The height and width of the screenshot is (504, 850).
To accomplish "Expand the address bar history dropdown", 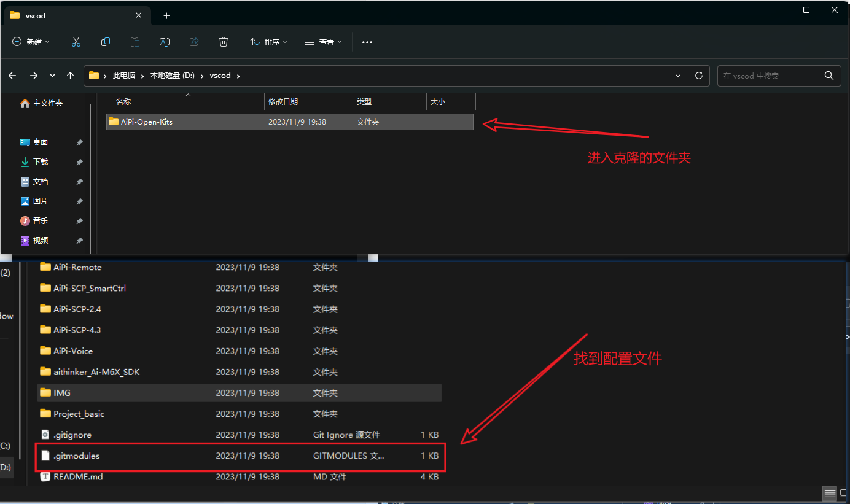I will coord(678,76).
